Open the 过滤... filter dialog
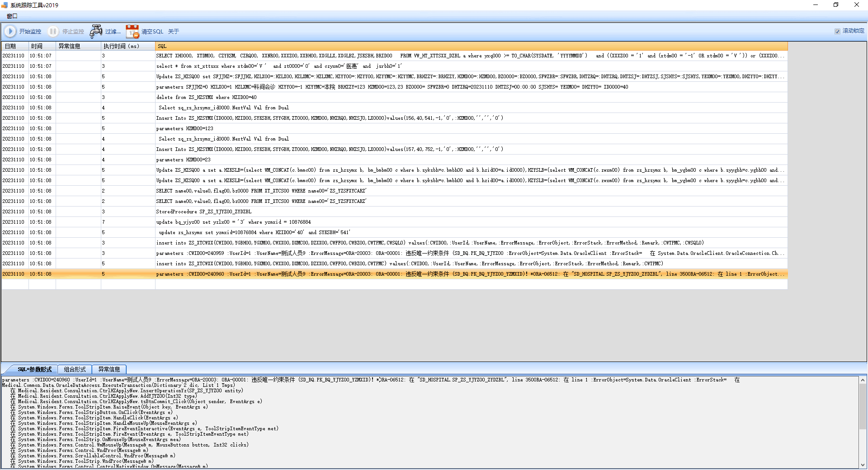 (105, 32)
